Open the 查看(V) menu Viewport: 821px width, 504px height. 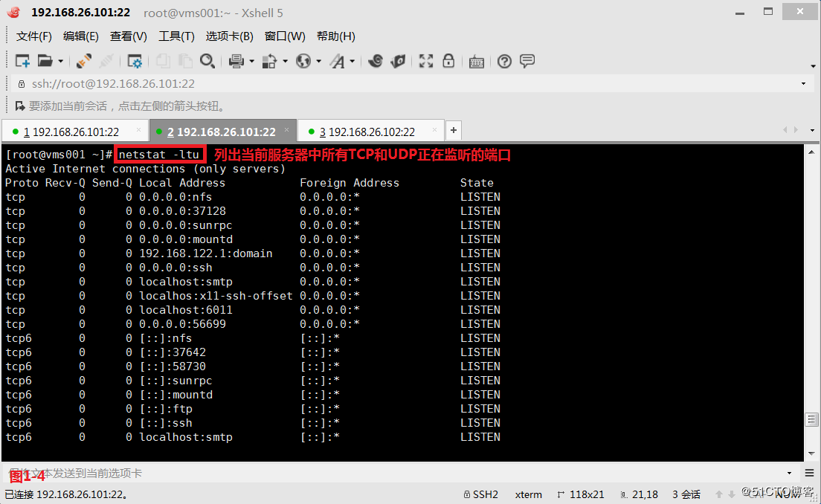pyautogui.click(x=128, y=36)
